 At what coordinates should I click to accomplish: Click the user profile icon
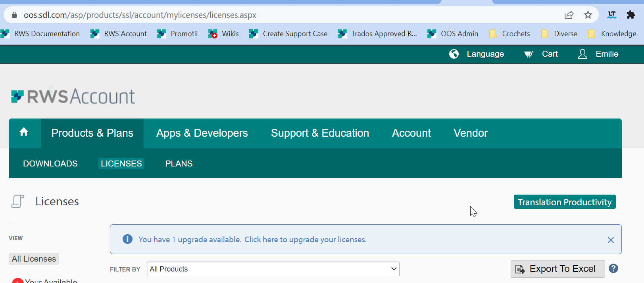coord(582,54)
